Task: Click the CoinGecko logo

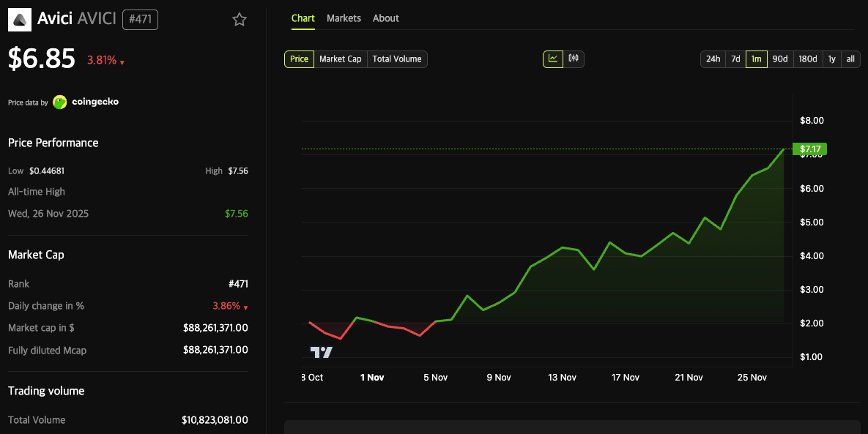Action: 59,102
